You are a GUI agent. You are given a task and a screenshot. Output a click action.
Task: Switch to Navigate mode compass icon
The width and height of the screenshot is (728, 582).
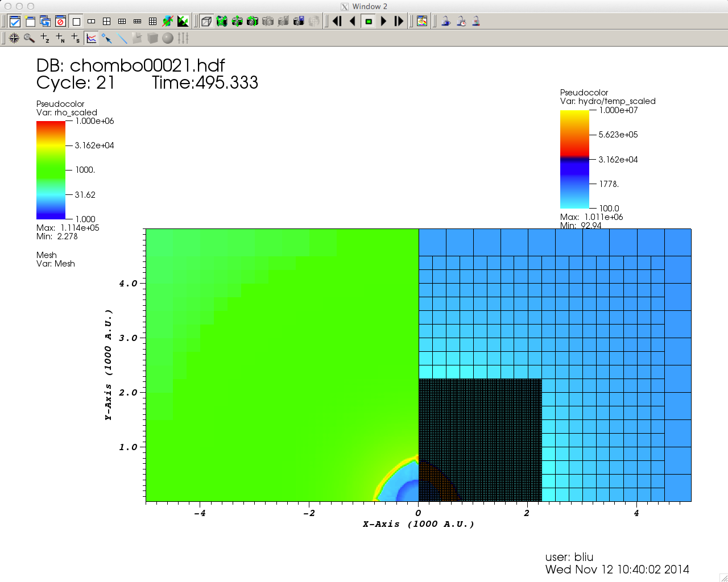[x=14, y=38]
